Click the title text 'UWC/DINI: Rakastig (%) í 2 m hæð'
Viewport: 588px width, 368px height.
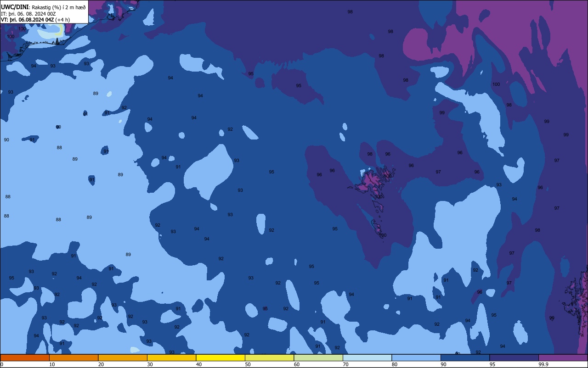coord(43,7)
